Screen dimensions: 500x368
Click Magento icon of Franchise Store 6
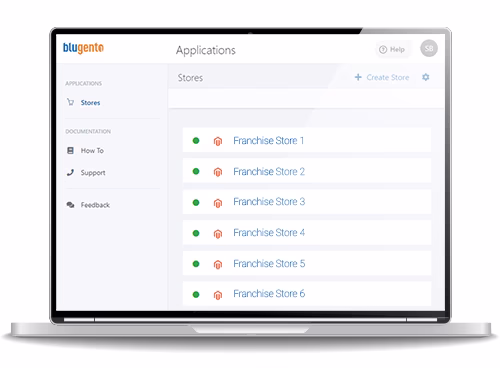[218, 295]
